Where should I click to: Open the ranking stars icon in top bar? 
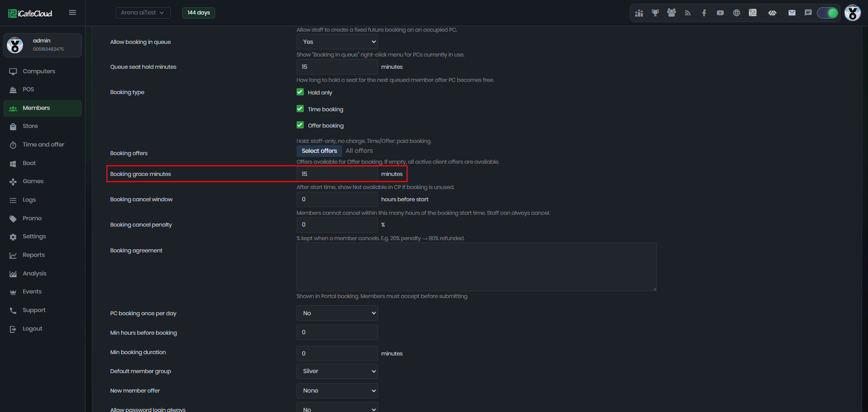pos(639,13)
